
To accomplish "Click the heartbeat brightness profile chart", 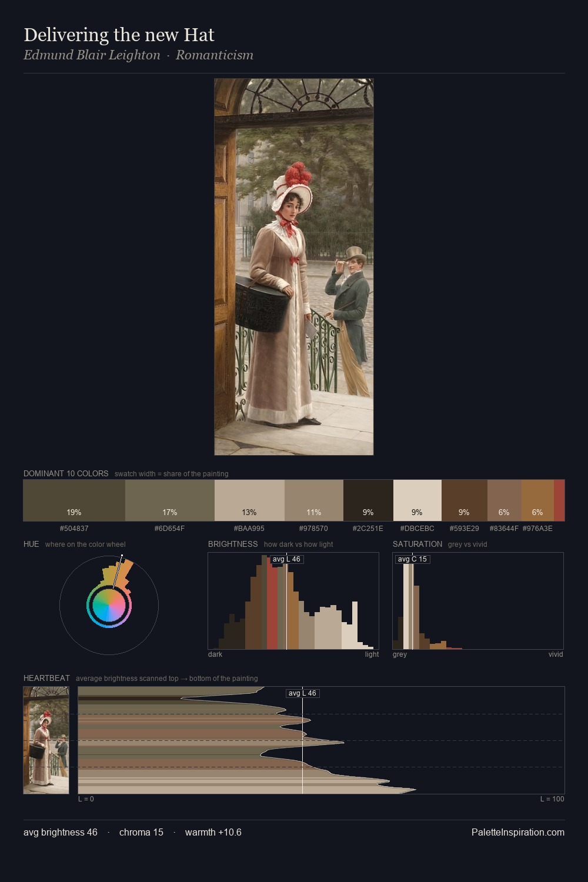I will click(321, 740).
